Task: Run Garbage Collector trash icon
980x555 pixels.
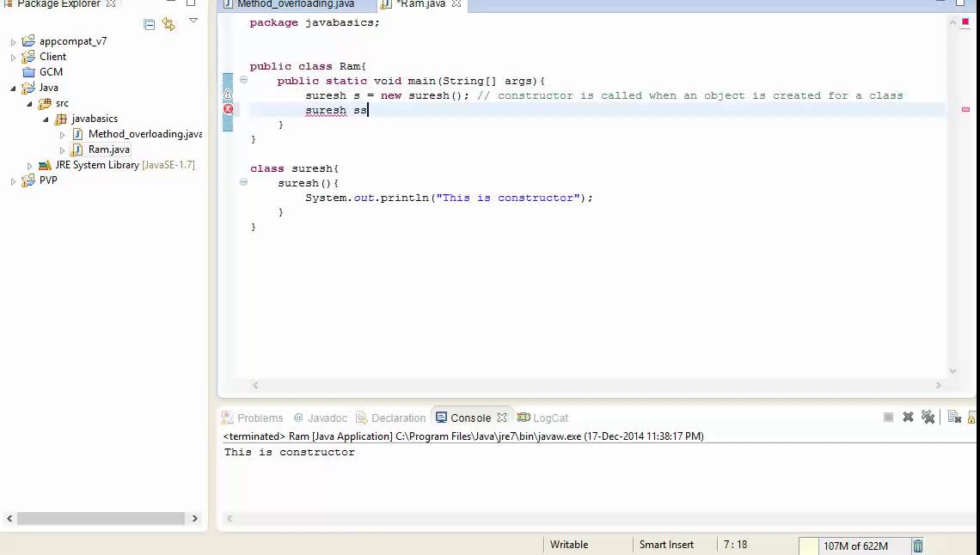Action: pos(917,546)
